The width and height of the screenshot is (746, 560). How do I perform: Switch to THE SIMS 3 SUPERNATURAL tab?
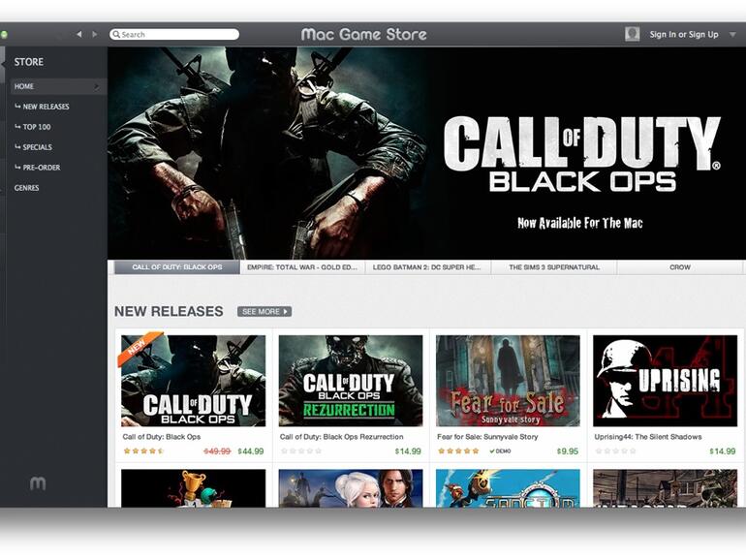(x=554, y=267)
